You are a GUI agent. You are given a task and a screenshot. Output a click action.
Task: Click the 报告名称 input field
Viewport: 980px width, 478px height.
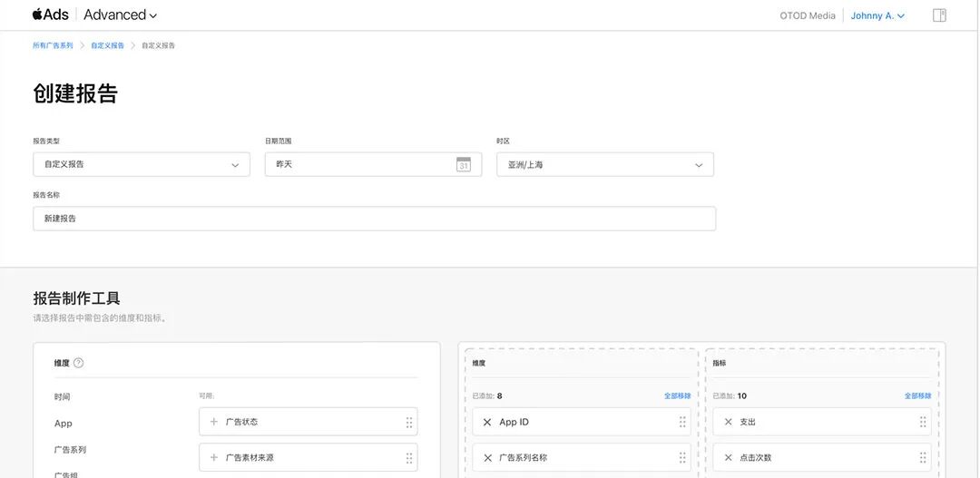tap(375, 219)
